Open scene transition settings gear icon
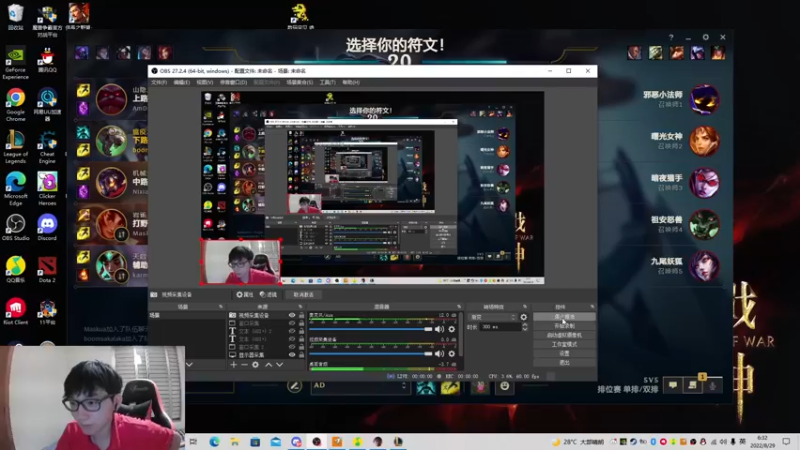Viewport: 800px width, 450px height. click(x=523, y=317)
